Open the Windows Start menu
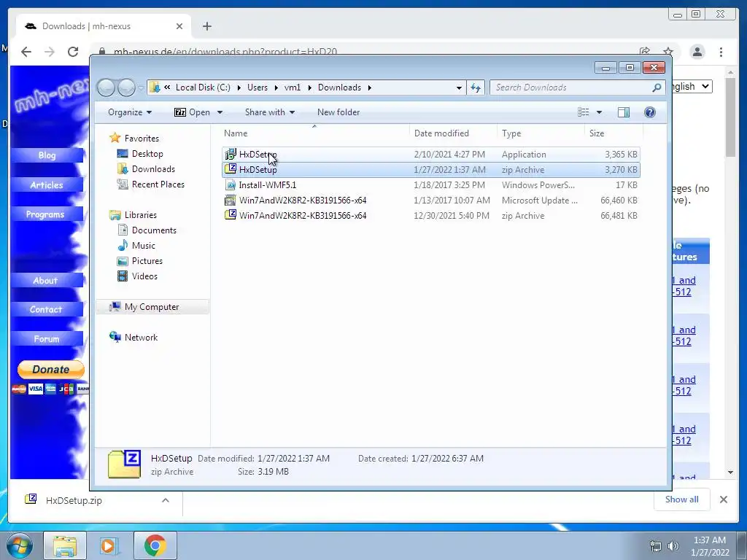The width and height of the screenshot is (747, 560). [20, 545]
